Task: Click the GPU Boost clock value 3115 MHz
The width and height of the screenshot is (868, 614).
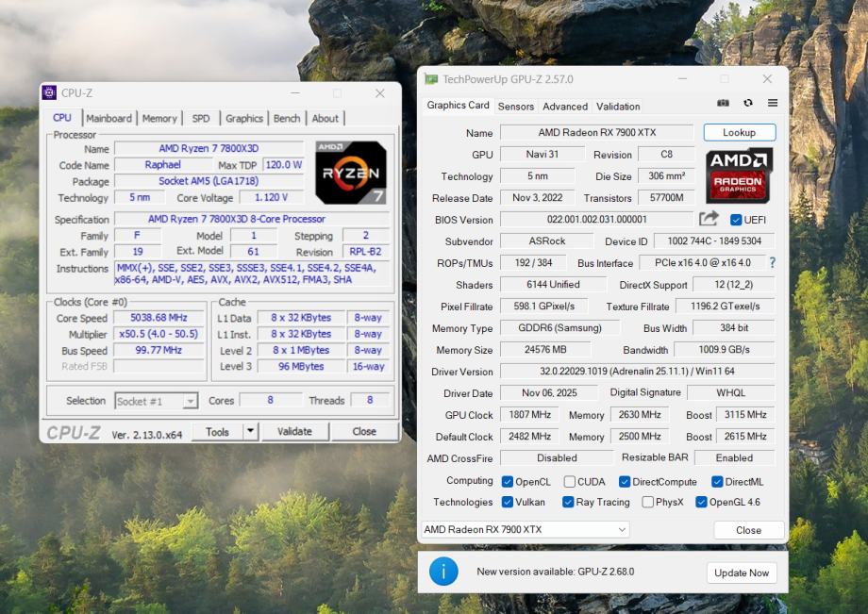Action: coord(745,414)
